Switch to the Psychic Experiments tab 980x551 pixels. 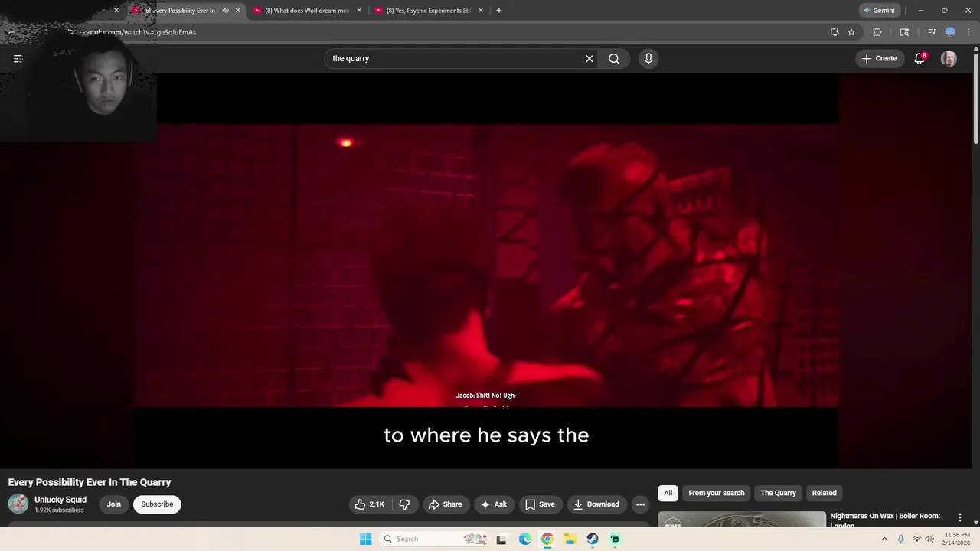pos(430,11)
